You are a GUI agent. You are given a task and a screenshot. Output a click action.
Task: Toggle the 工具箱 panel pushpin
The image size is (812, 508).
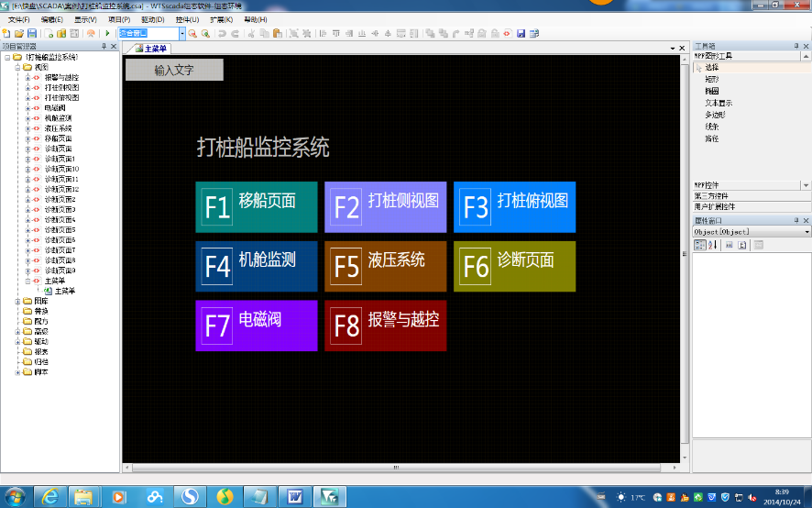point(795,46)
